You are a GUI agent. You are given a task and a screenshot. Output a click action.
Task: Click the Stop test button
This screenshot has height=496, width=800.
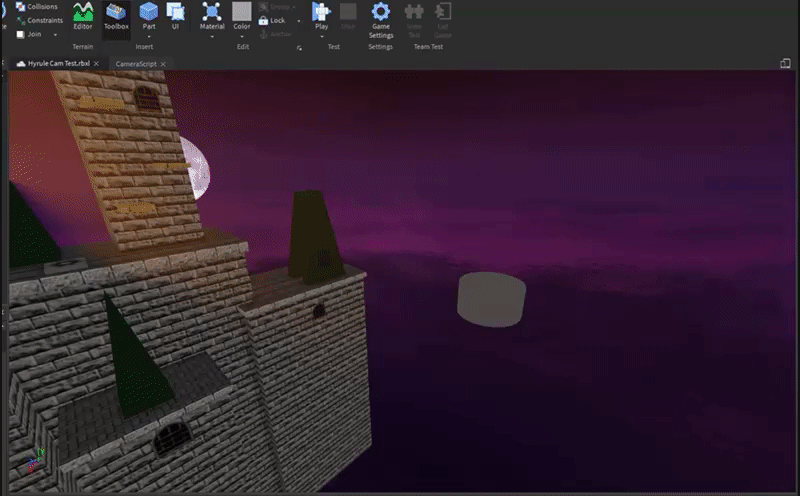tap(348, 16)
